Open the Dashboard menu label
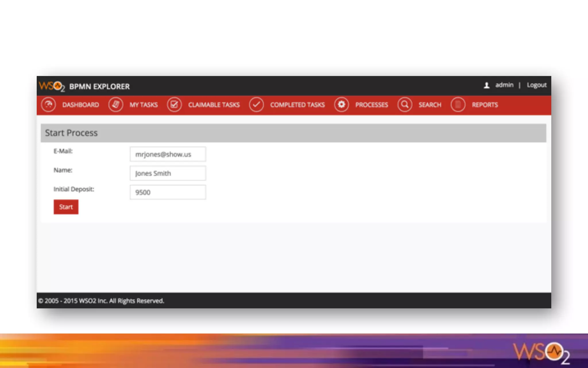The height and width of the screenshot is (368, 588). pos(81,105)
